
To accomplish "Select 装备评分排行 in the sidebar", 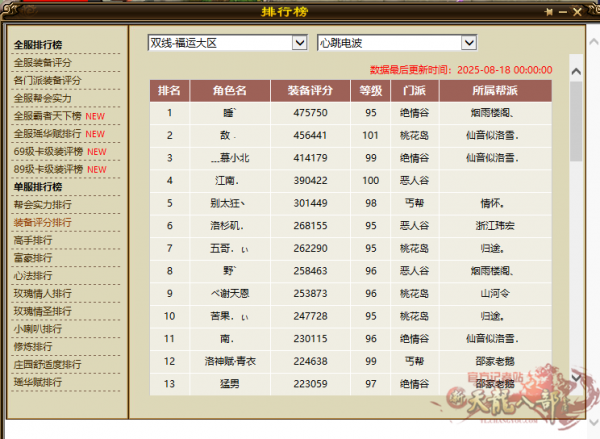I will click(x=43, y=222).
